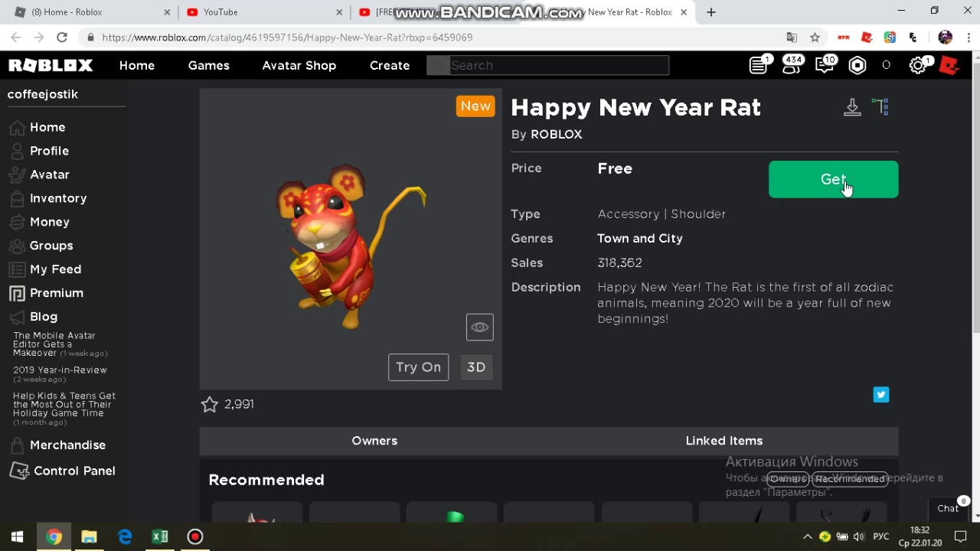Open Excel from the taskbar
The image size is (980, 551).
coord(160,536)
